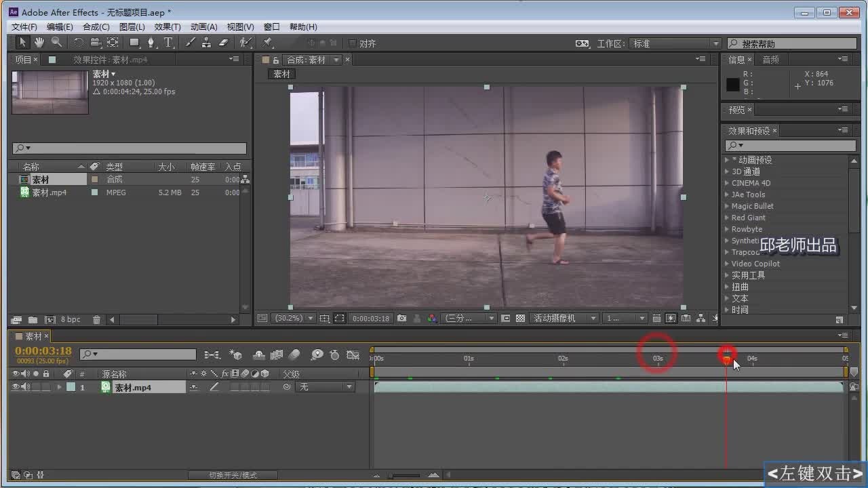
Task: Toggle region of interest in viewer
Action: coord(507,318)
